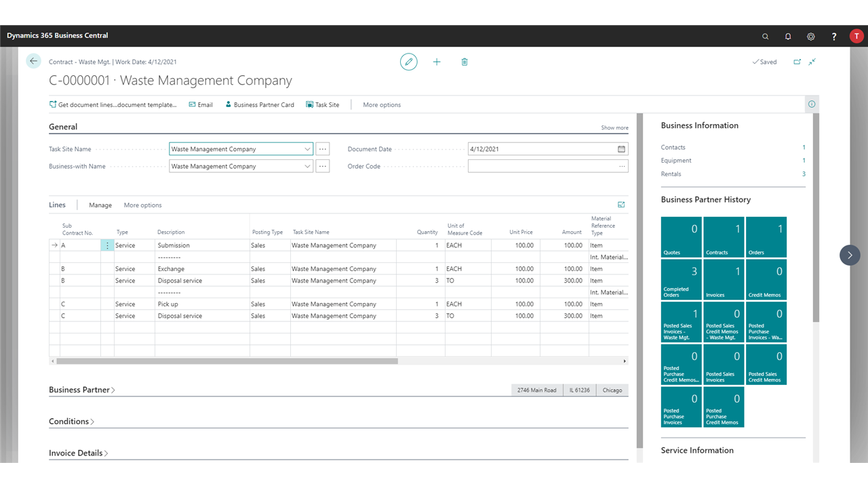868x488 pixels.
Task: Open Posted Sales Credit Memos - Waste Mgt. tile
Action: coord(724,322)
